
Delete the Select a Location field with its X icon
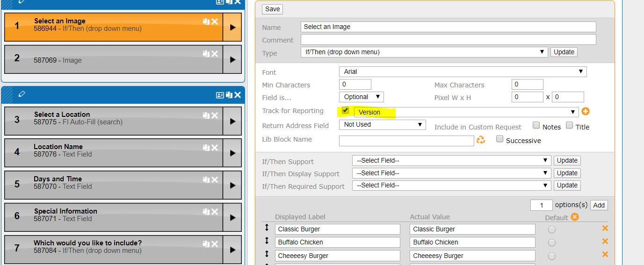coord(215,115)
